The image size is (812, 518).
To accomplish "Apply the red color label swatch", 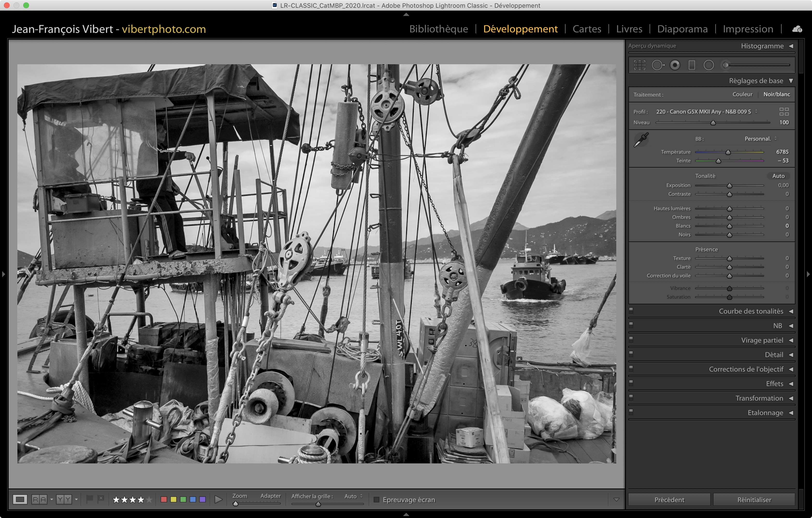I will pyautogui.click(x=164, y=499).
